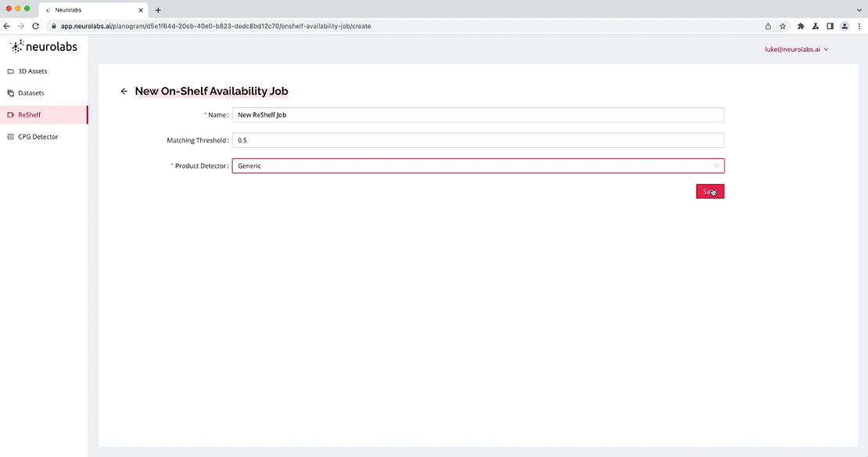Click the browser forward arrow
The height and width of the screenshot is (457, 868).
21,26
